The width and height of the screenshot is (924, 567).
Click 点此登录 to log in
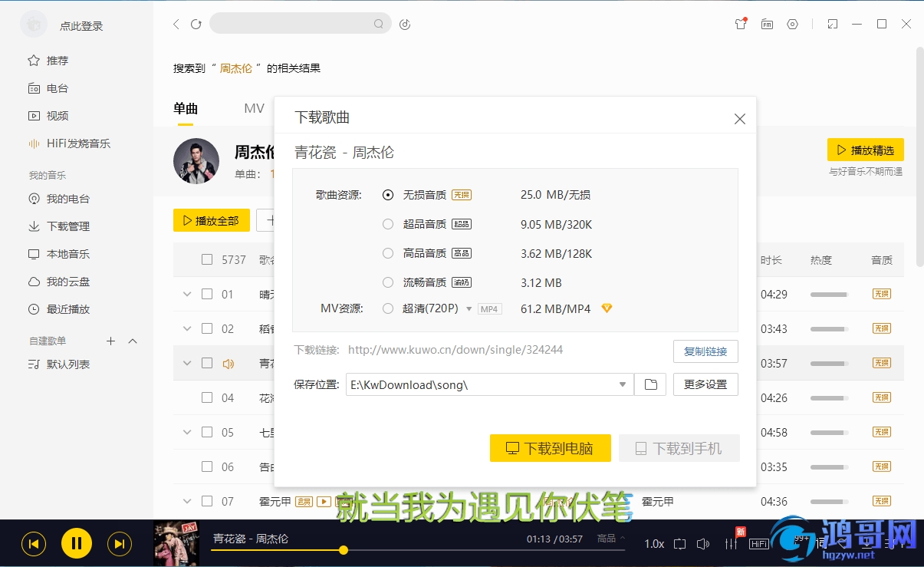81,26
